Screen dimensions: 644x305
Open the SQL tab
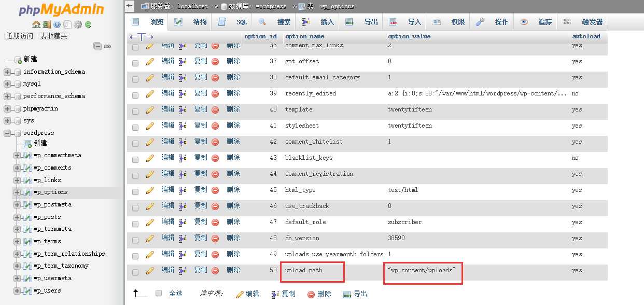tap(232, 22)
